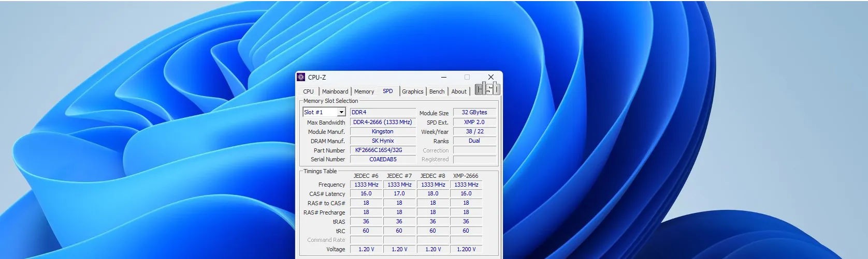868x259 pixels.
Task: Click the JEDEC #7 column header
Action: pyautogui.click(x=399, y=176)
